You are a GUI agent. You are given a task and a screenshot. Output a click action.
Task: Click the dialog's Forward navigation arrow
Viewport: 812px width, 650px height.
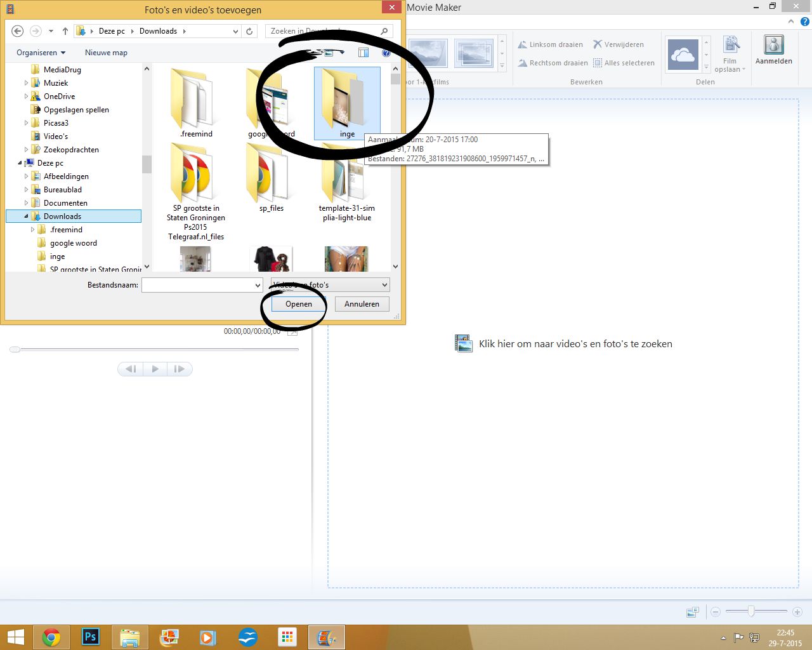(36, 31)
